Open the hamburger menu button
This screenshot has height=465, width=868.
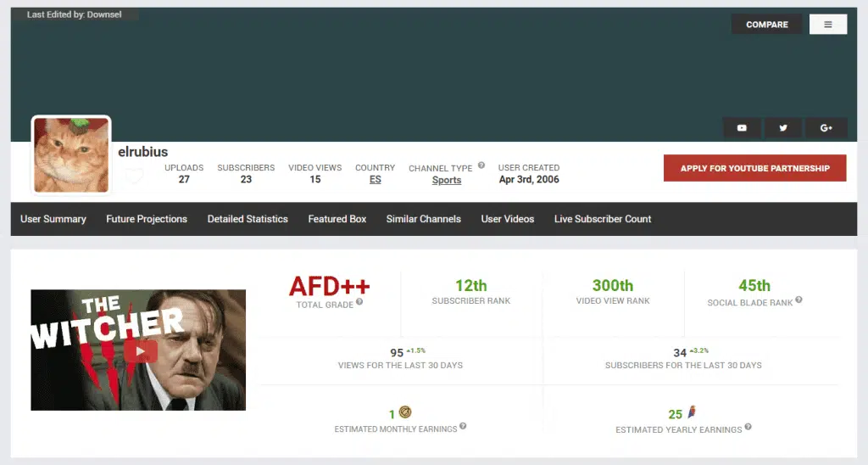pos(827,25)
